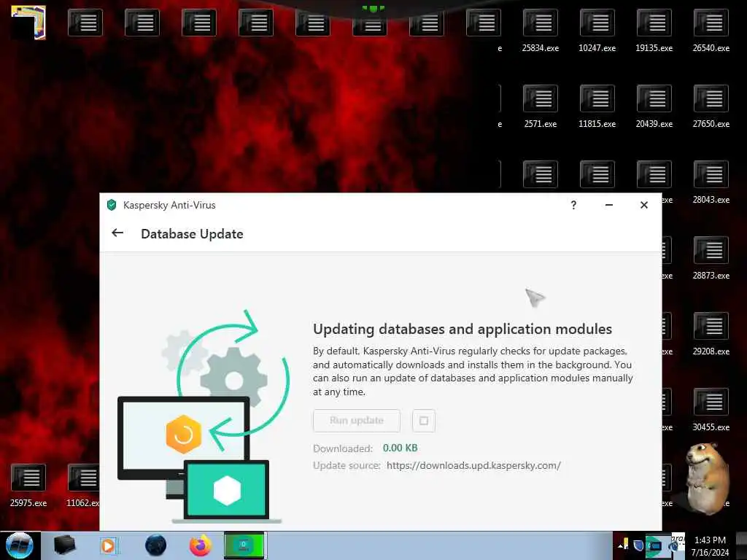The height and width of the screenshot is (560, 747).
Task: Select the 11062.exe desktop icon
Action: point(83,485)
